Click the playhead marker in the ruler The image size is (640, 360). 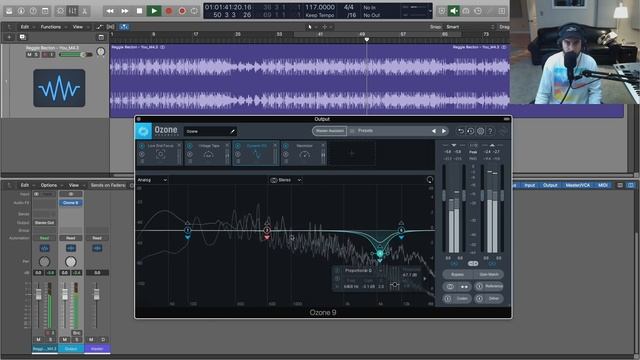pyautogui.click(x=367, y=39)
